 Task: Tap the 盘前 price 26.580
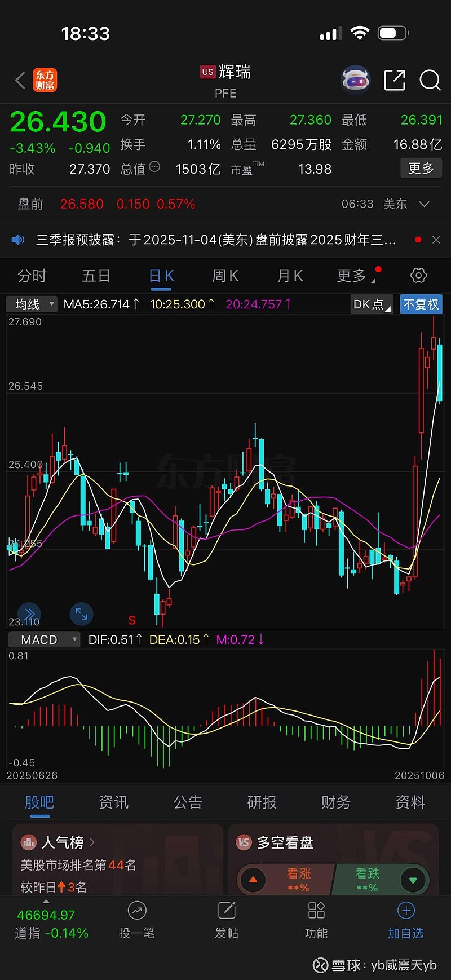(82, 204)
